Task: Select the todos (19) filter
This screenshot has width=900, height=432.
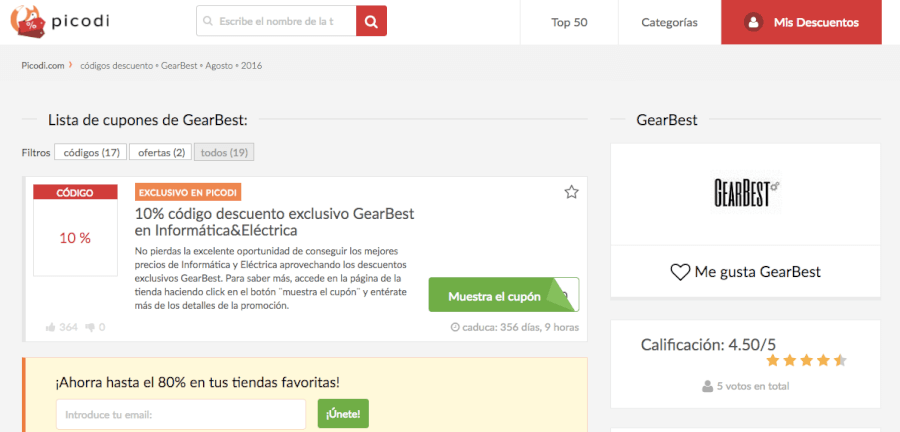Action: tap(224, 153)
